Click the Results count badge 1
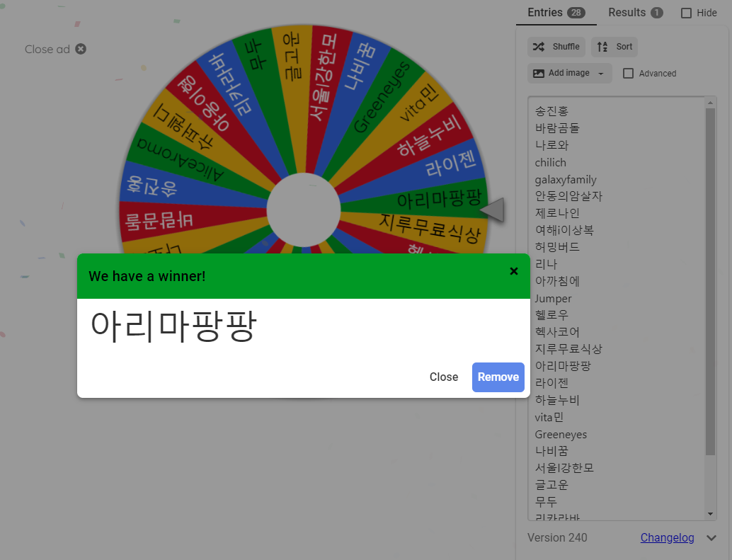The height and width of the screenshot is (560, 732). pyautogui.click(x=657, y=13)
